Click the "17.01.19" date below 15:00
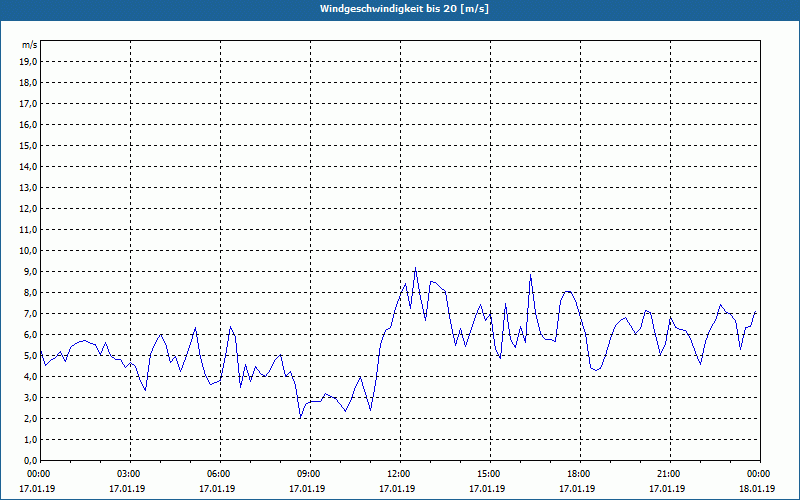The height and width of the screenshot is (500, 800). 487,488
